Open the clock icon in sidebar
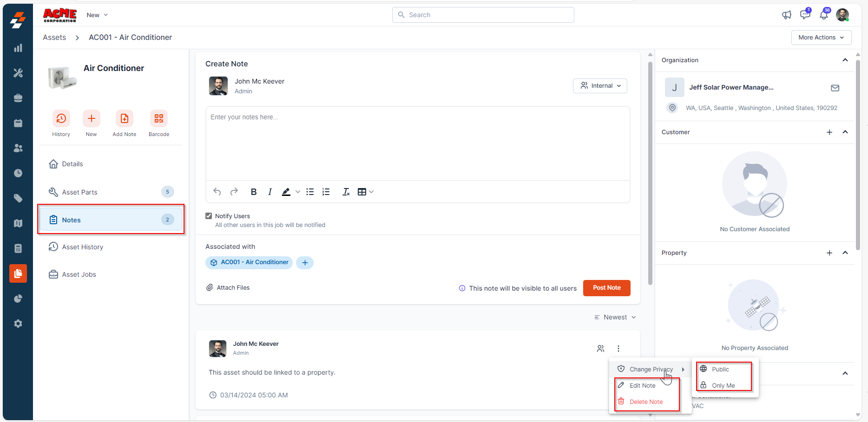868x422 pixels. coord(18,173)
